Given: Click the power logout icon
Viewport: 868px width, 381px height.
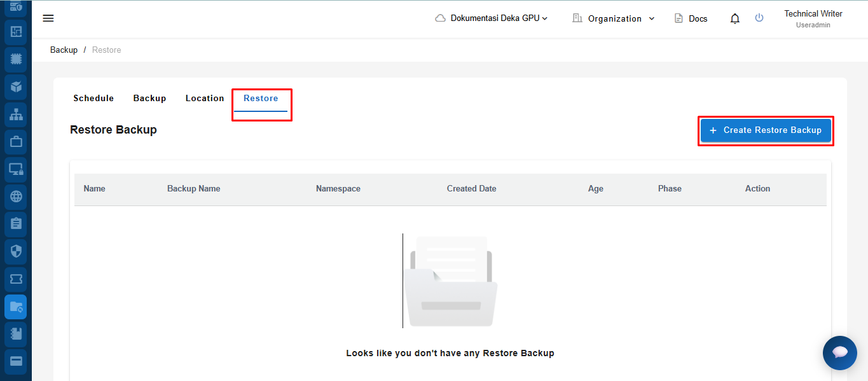Looking at the screenshot, I should point(759,18).
